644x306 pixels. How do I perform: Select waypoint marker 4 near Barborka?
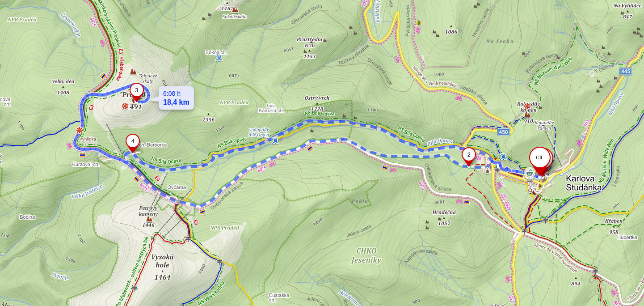(x=132, y=142)
